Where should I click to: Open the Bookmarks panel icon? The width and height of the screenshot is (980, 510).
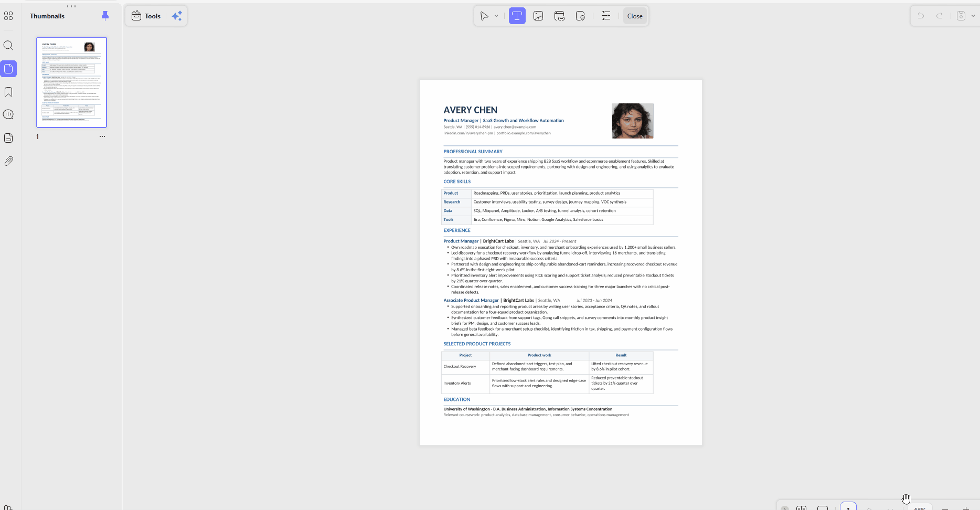(8, 92)
